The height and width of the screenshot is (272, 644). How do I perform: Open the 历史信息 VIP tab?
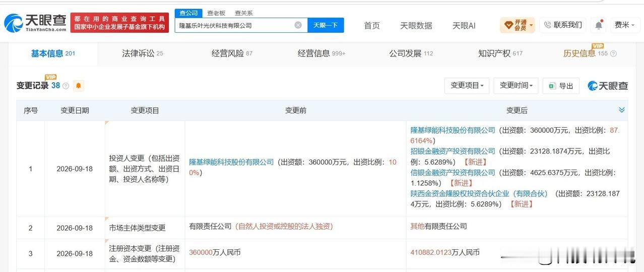(586, 53)
